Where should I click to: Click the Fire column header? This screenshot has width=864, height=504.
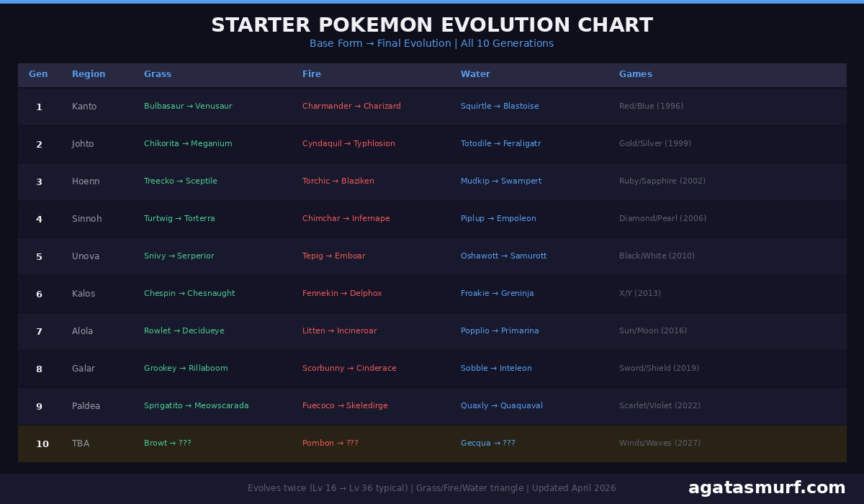[312, 74]
